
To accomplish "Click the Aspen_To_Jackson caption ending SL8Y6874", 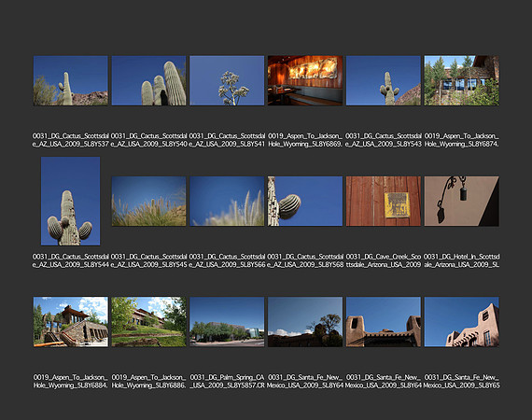I will tap(461, 140).
